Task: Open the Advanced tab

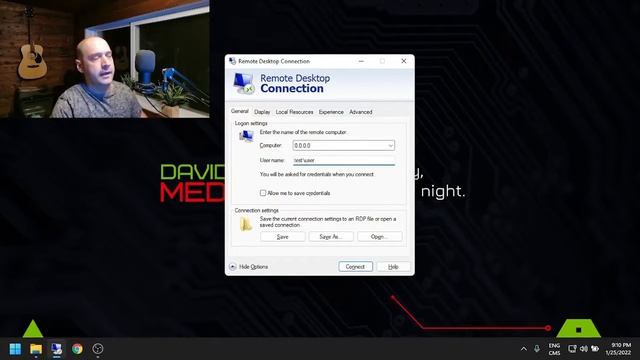Action: pyautogui.click(x=361, y=112)
